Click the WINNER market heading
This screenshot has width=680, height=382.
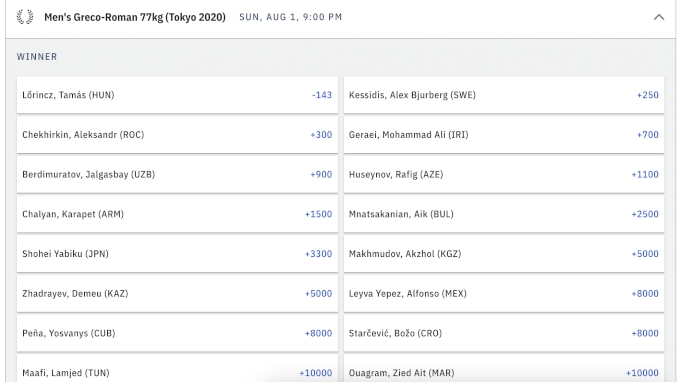point(37,57)
